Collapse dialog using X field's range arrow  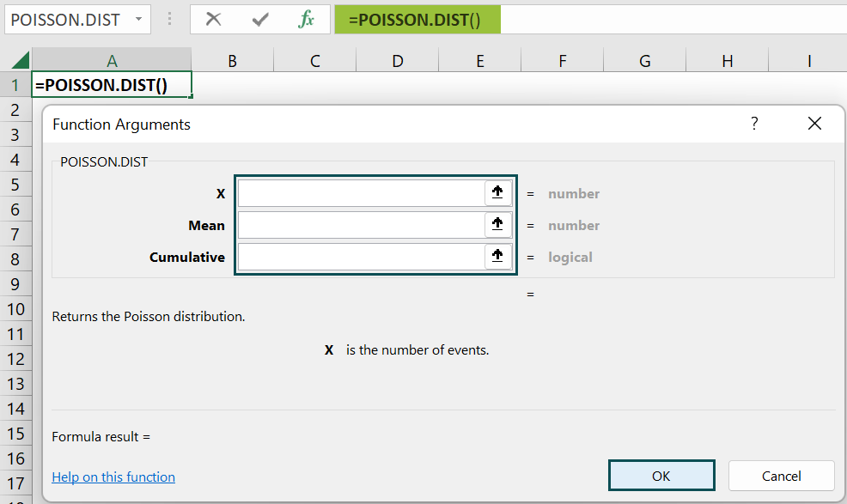coord(497,193)
